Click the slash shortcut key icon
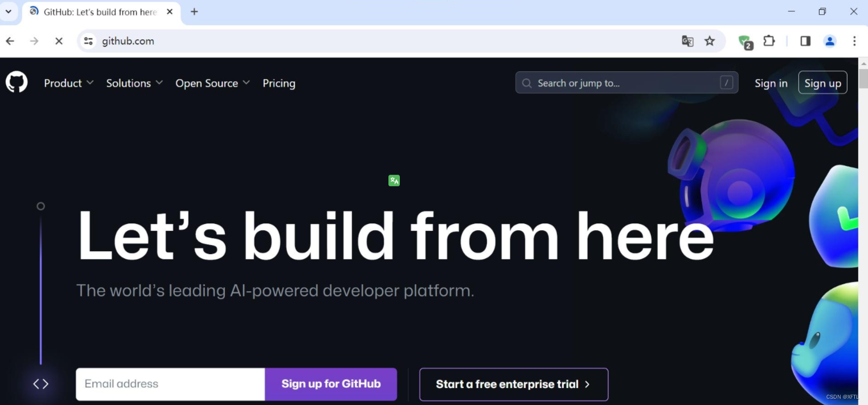The image size is (868, 405). tap(726, 83)
